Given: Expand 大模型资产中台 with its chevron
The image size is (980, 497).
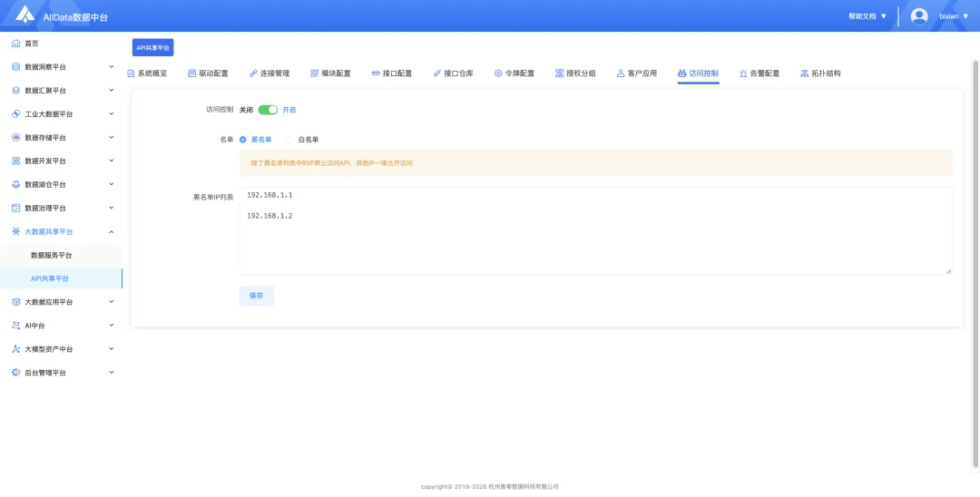Looking at the screenshot, I should tap(112, 349).
